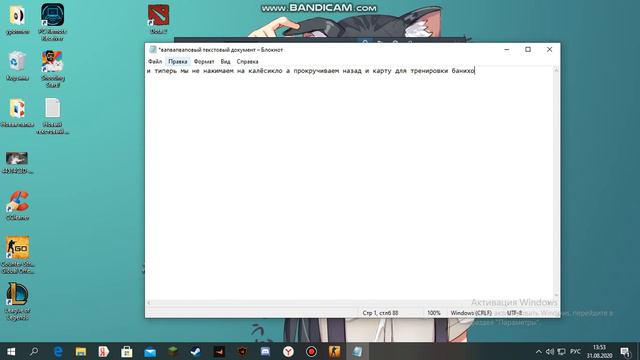640x360 pixels.
Task: Select the new text document desktop file
Action: click(x=52, y=116)
